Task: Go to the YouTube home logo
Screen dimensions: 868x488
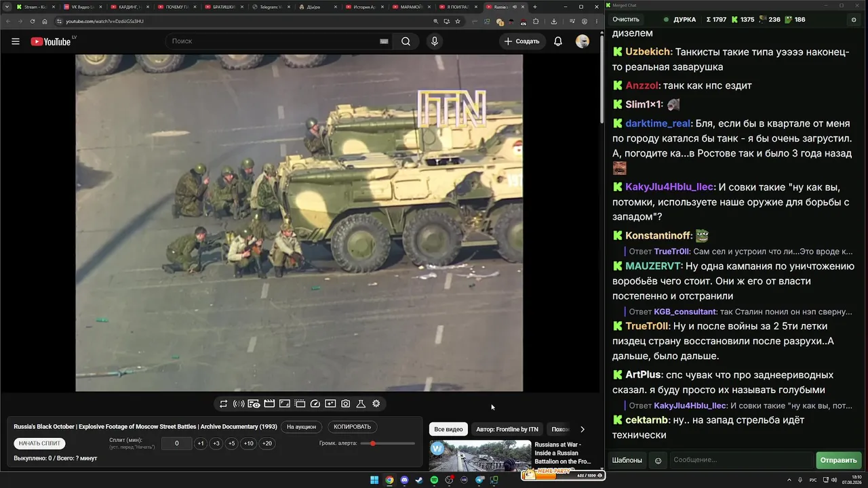Action: coord(51,41)
